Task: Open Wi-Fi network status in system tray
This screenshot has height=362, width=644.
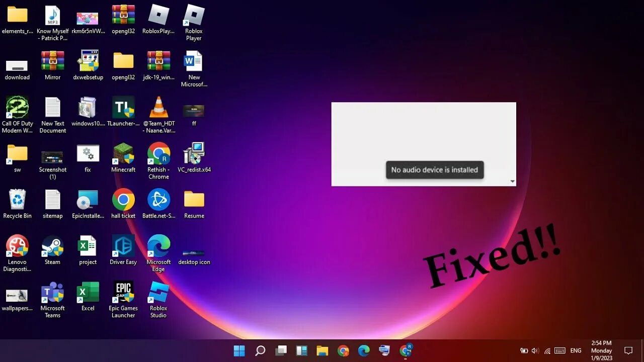Action: pyautogui.click(x=547, y=350)
